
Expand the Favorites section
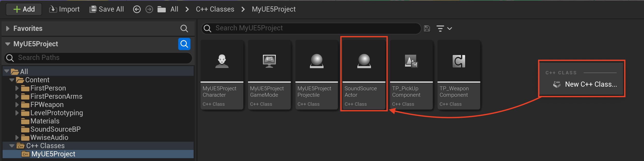8,29
